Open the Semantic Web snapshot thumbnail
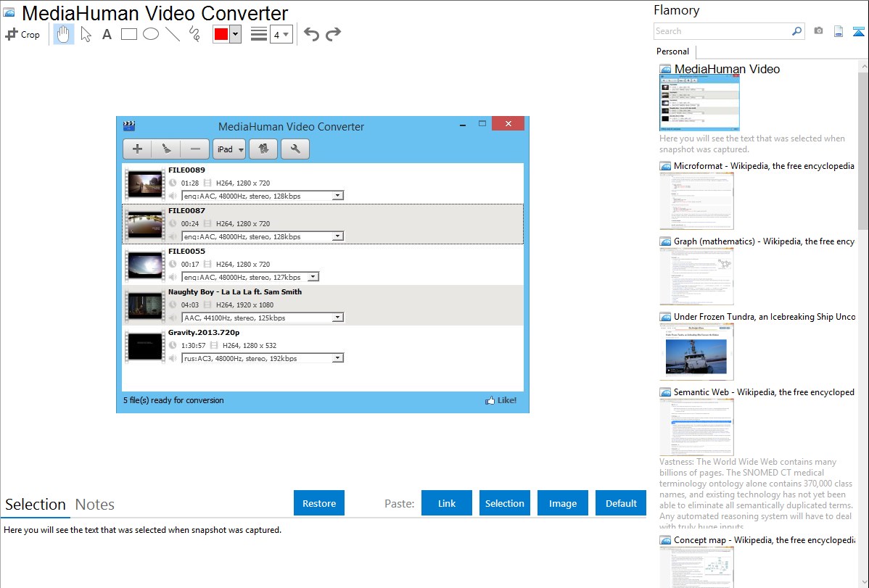The width and height of the screenshot is (869, 588). (x=696, y=427)
